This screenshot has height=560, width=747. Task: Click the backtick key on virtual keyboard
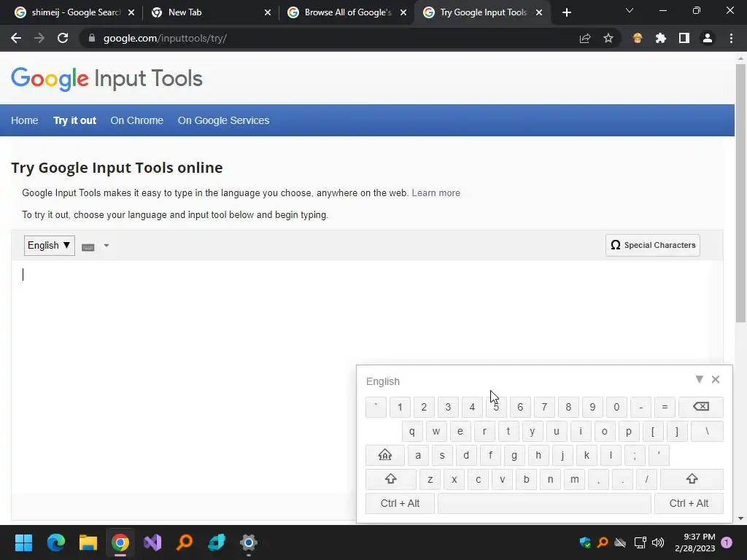[376, 407]
